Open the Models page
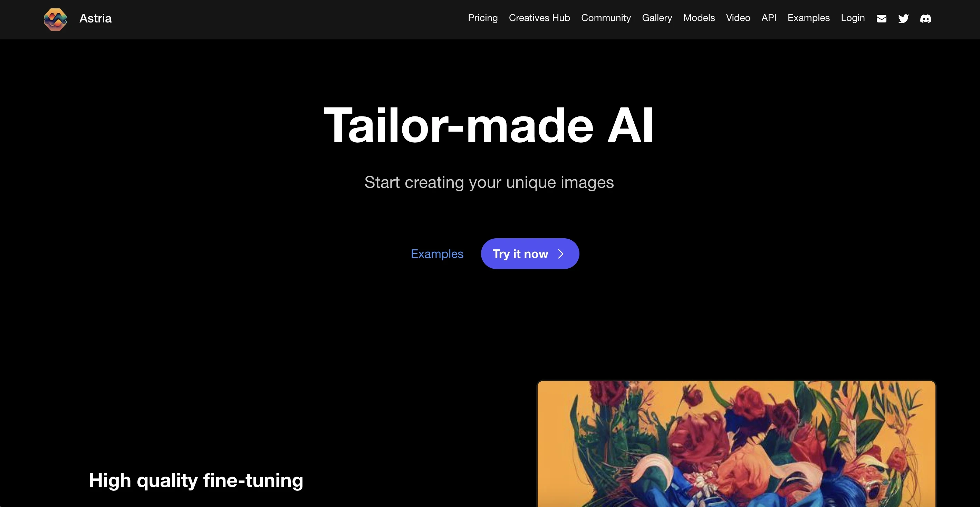The width and height of the screenshot is (980, 507). (699, 18)
